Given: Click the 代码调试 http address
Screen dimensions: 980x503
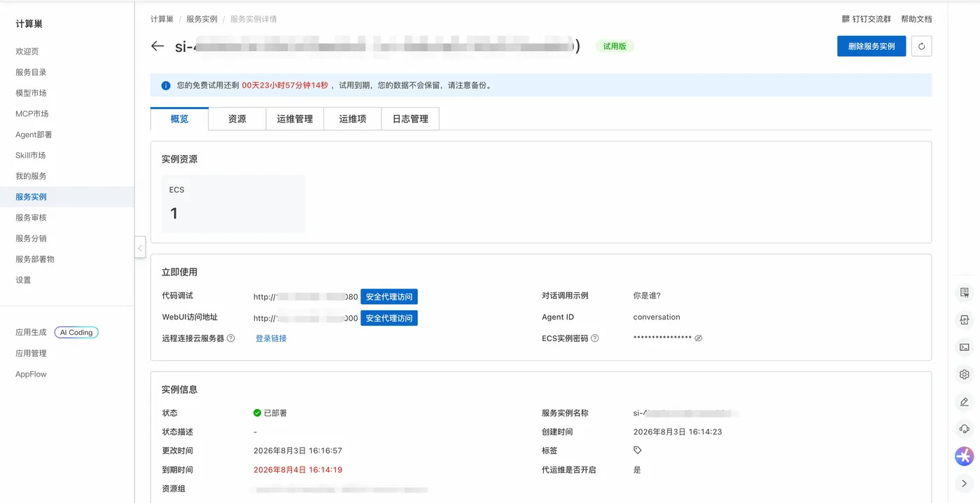Looking at the screenshot, I should 305,296.
